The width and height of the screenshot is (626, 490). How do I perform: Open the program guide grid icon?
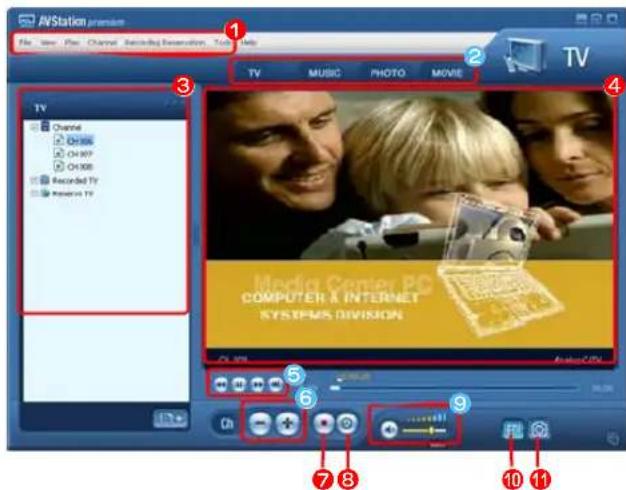tap(513, 430)
